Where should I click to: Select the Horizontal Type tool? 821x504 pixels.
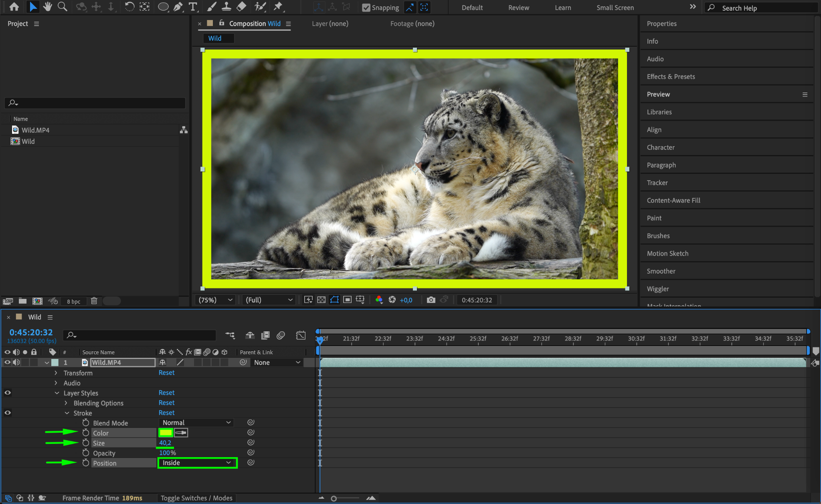(x=193, y=6)
